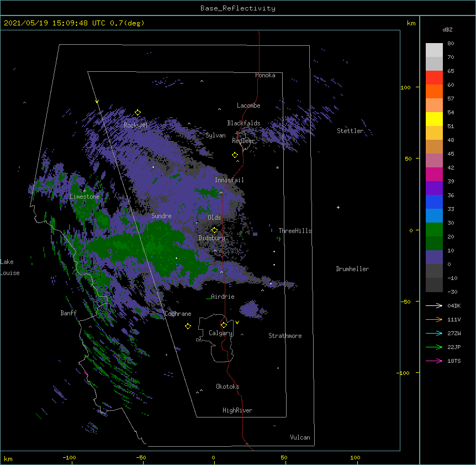
Task: Click the RockyMH label
Action: [135, 125]
